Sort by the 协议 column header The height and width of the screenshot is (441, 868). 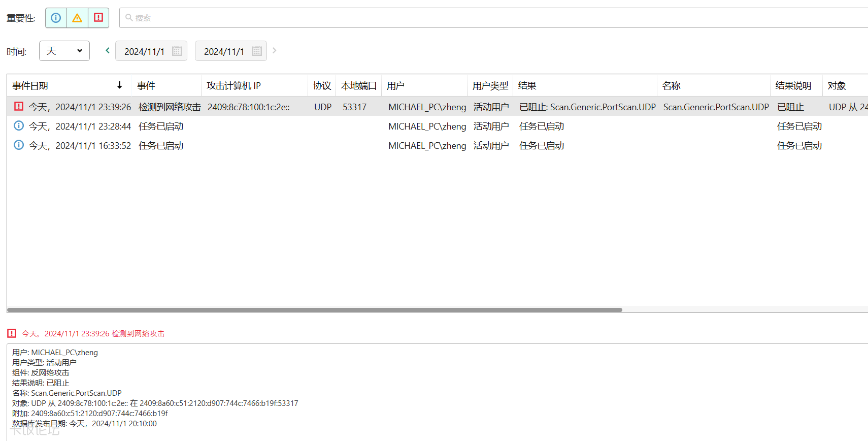coord(322,85)
